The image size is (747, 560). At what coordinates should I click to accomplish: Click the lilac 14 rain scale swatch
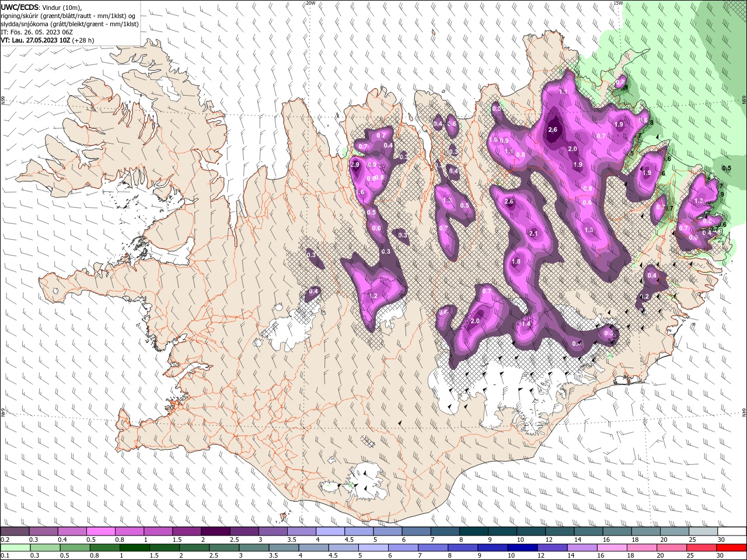[x=582, y=548]
